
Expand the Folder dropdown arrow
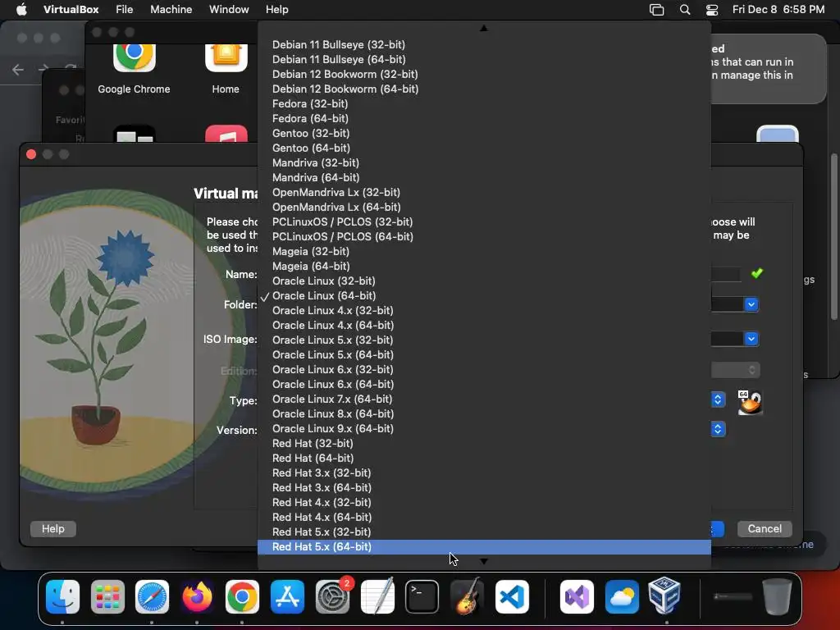point(751,304)
